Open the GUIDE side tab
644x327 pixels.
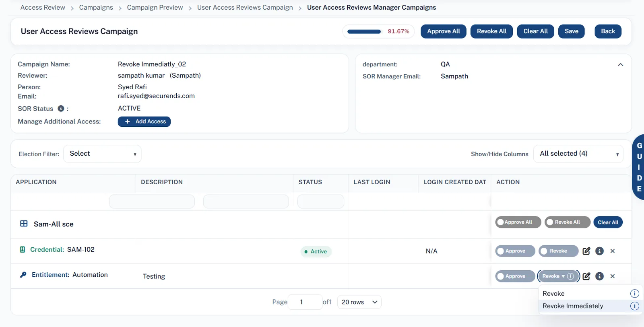(x=639, y=167)
